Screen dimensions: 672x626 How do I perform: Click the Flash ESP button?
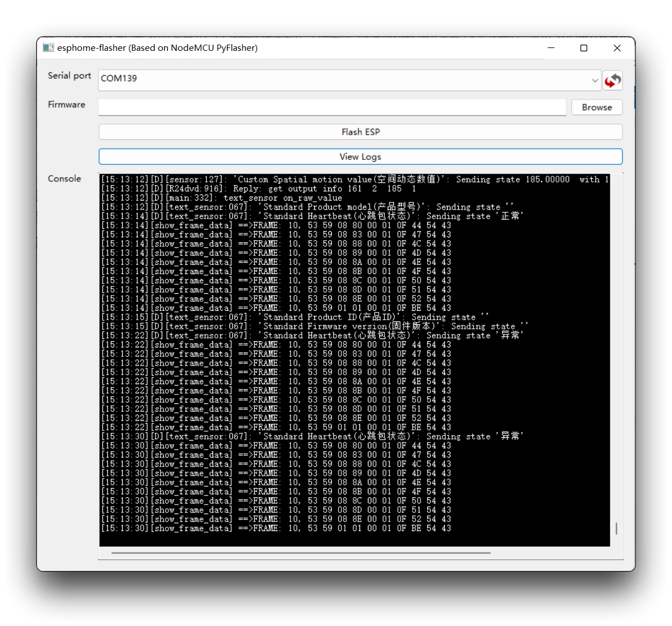click(361, 132)
